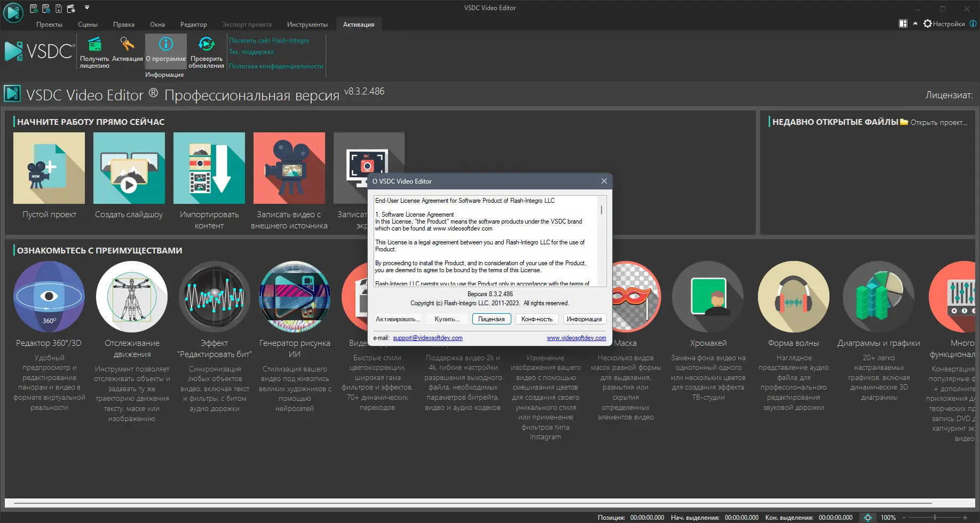Click the Форма волны headphones feature icon
Screen dimensions: 980x523
point(794,297)
